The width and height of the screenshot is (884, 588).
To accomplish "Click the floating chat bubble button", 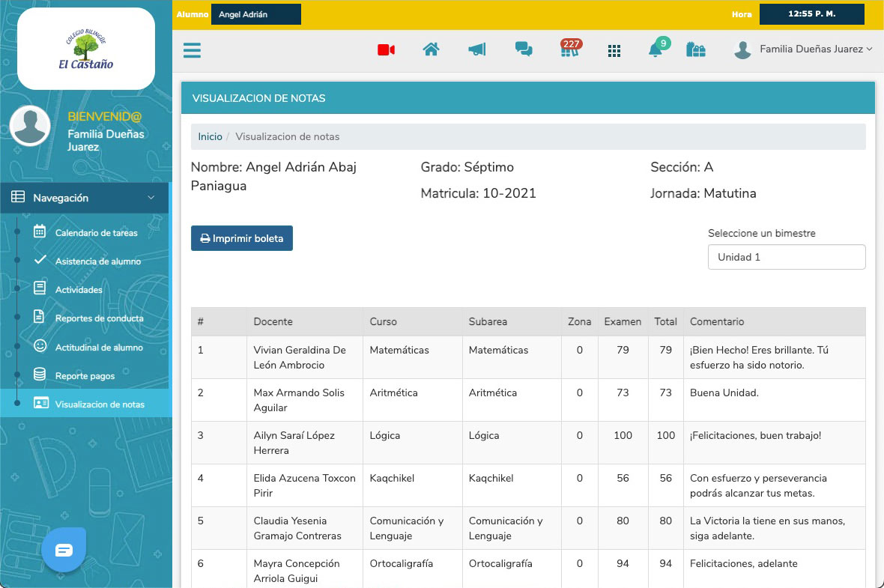I will click(x=64, y=550).
